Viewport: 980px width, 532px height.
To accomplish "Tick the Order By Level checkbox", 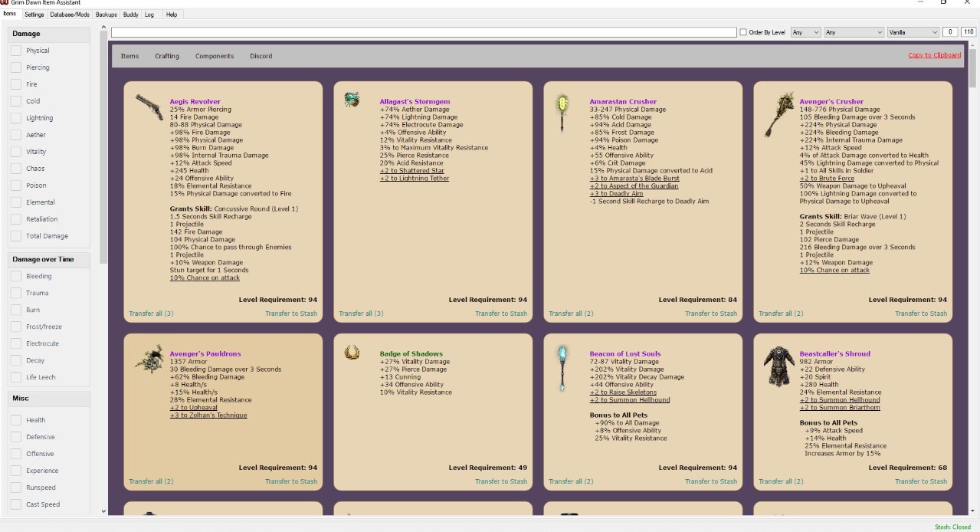I will click(743, 32).
